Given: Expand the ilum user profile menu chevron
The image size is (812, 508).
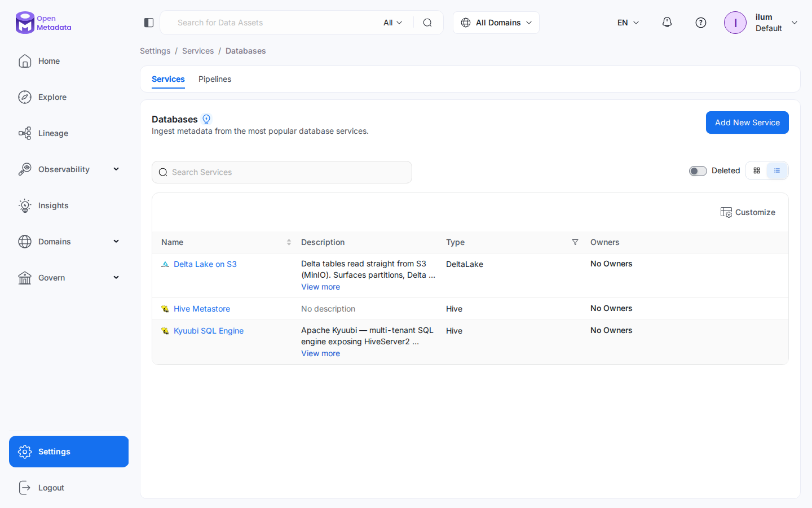Looking at the screenshot, I should [795, 23].
